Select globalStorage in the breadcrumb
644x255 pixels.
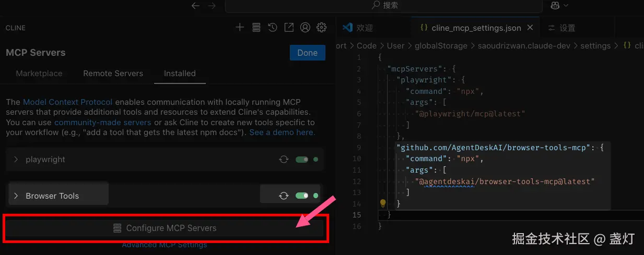(x=441, y=46)
